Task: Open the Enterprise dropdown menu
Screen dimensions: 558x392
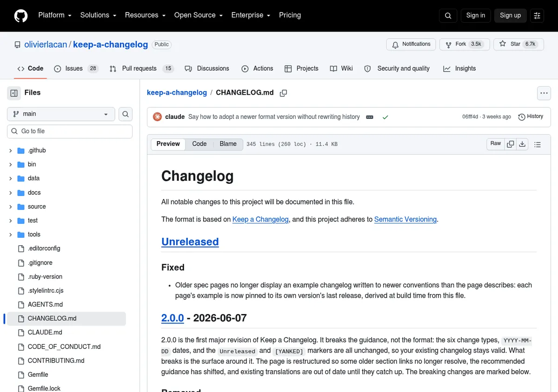Action: click(251, 15)
